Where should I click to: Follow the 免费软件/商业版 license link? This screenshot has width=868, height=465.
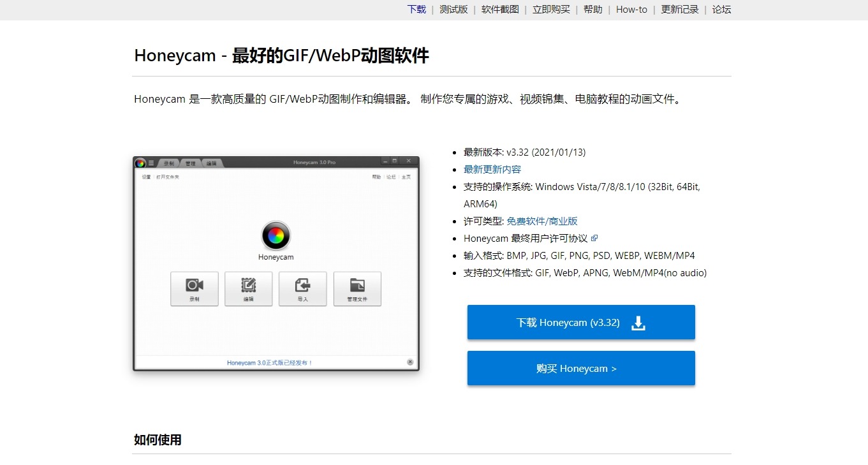pyautogui.click(x=542, y=221)
